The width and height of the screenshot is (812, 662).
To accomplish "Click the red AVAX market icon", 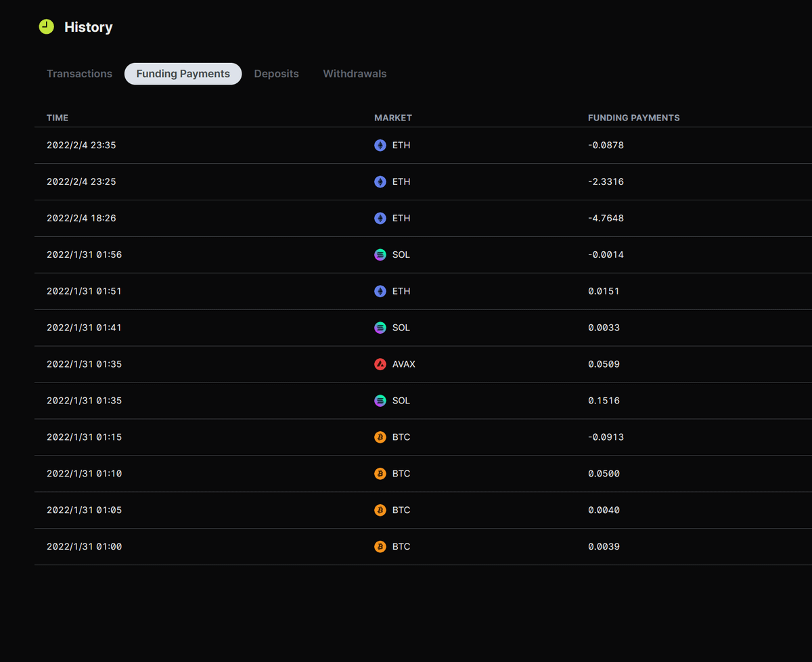I will tap(380, 364).
